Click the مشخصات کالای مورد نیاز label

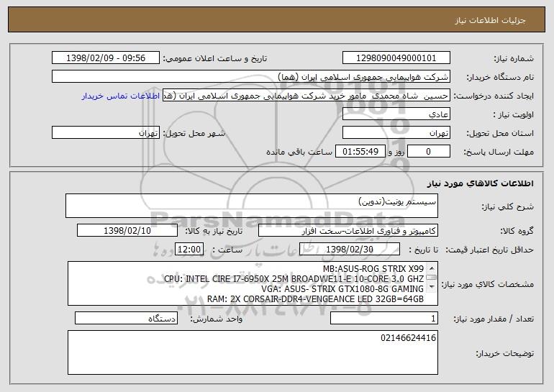pyautogui.click(x=488, y=284)
